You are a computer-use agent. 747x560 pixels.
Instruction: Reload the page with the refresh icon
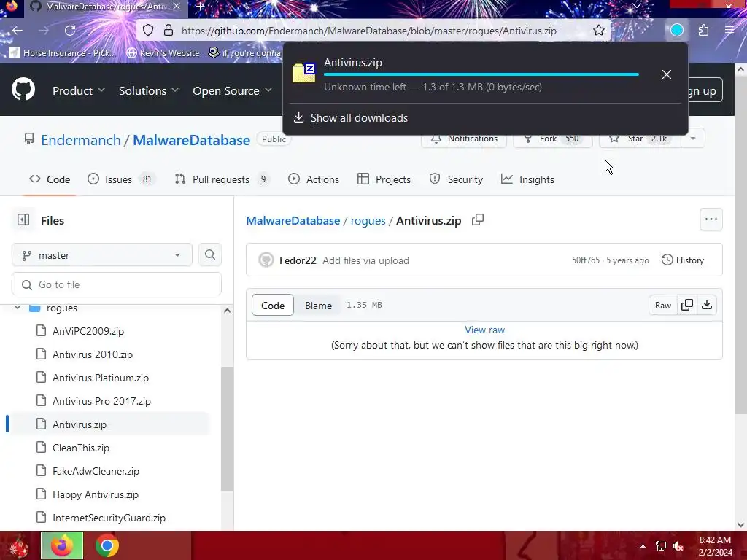tap(70, 31)
